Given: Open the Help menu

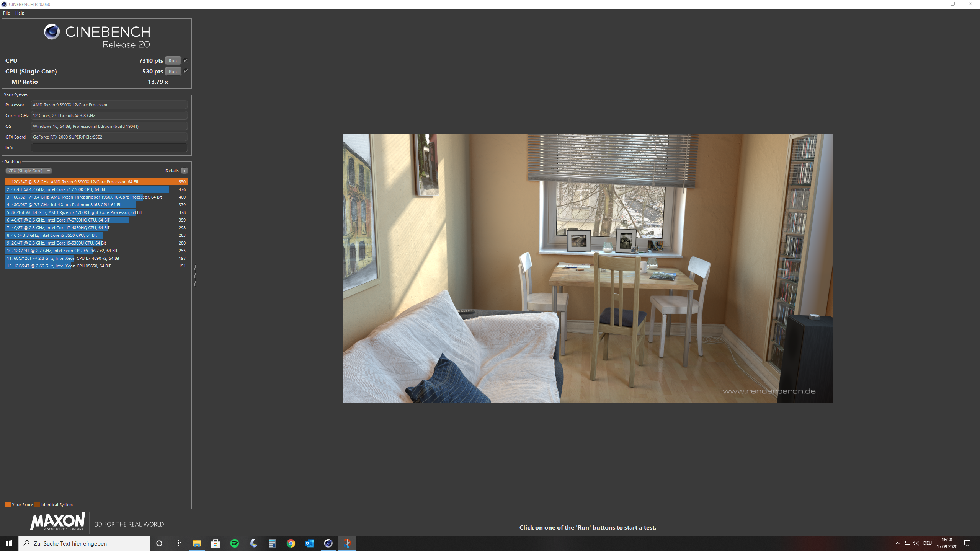Looking at the screenshot, I should (x=20, y=13).
